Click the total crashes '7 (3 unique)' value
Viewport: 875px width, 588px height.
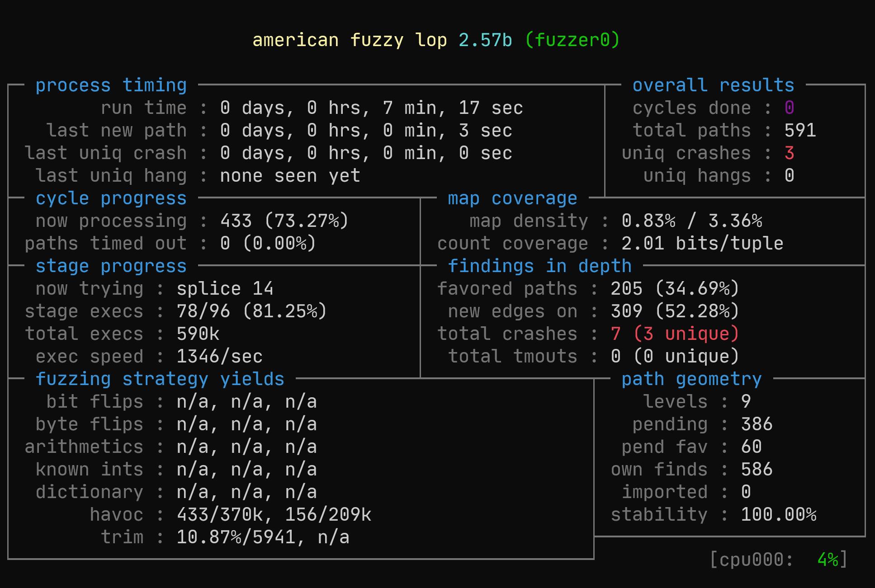pyautogui.click(x=674, y=334)
